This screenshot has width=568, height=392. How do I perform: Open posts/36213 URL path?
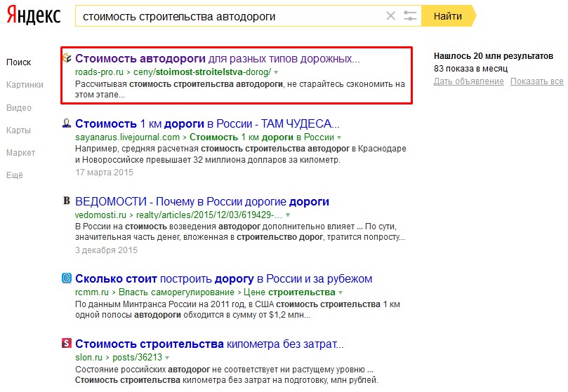point(138,357)
